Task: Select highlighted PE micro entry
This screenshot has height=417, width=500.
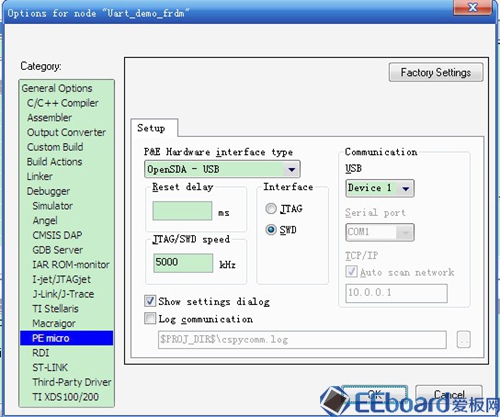Action: point(66,338)
